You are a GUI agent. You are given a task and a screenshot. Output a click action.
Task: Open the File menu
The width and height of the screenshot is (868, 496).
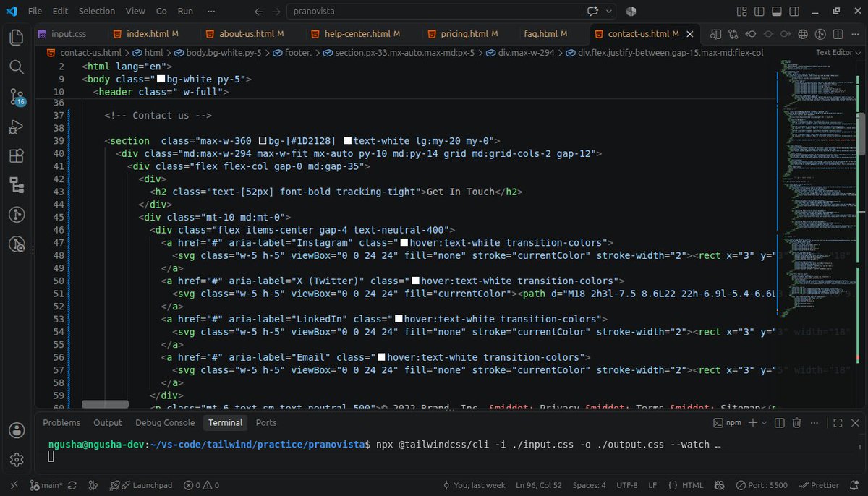tap(35, 12)
